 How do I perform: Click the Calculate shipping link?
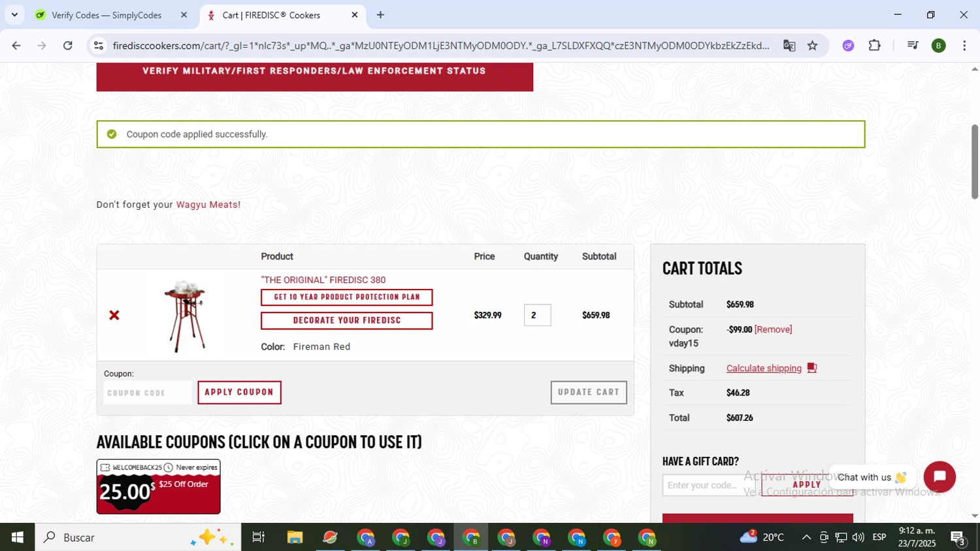pos(764,368)
